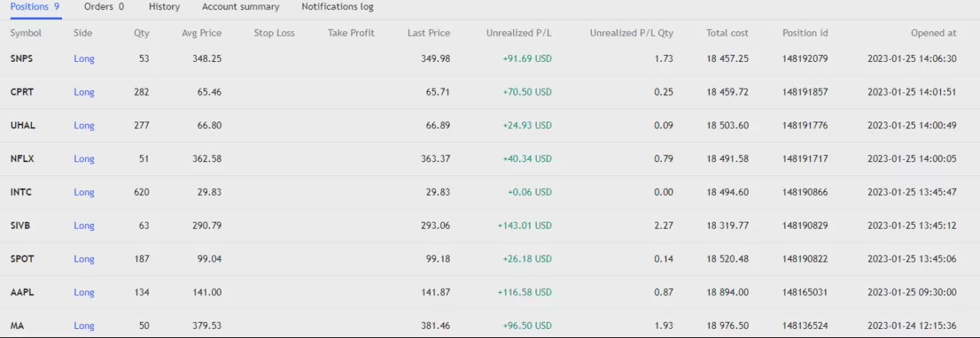This screenshot has height=338, width=980.
Task: Select the SIVB symbol row
Action: pyautogui.click(x=490, y=226)
